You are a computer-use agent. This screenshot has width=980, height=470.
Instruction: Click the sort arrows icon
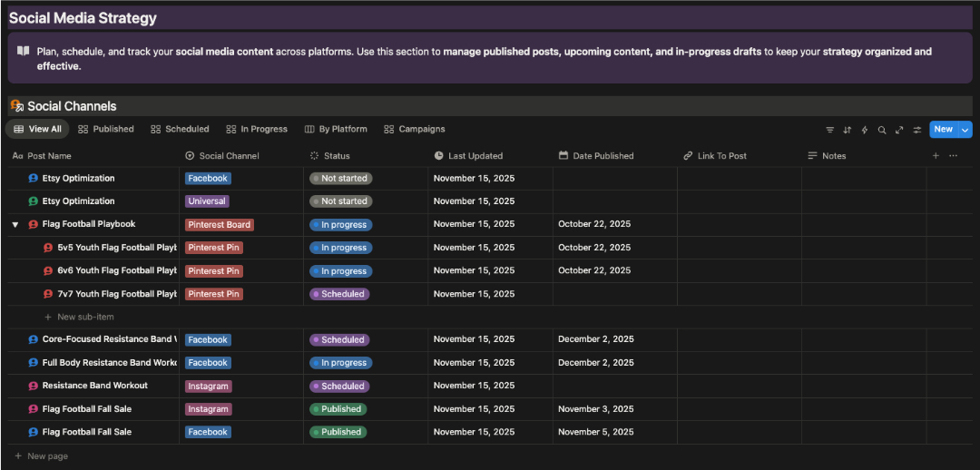[847, 130]
